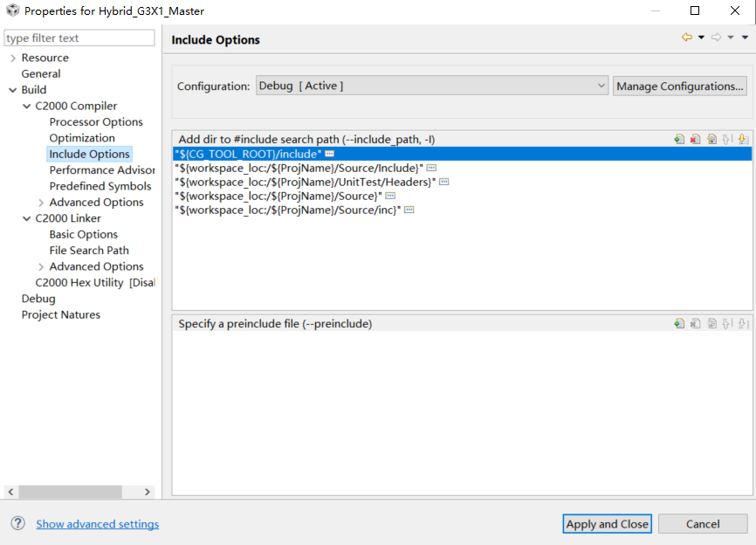The height and width of the screenshot is (545, 756).
Task: Click the back navigation arrow icon
Action: tap(687, 38)
